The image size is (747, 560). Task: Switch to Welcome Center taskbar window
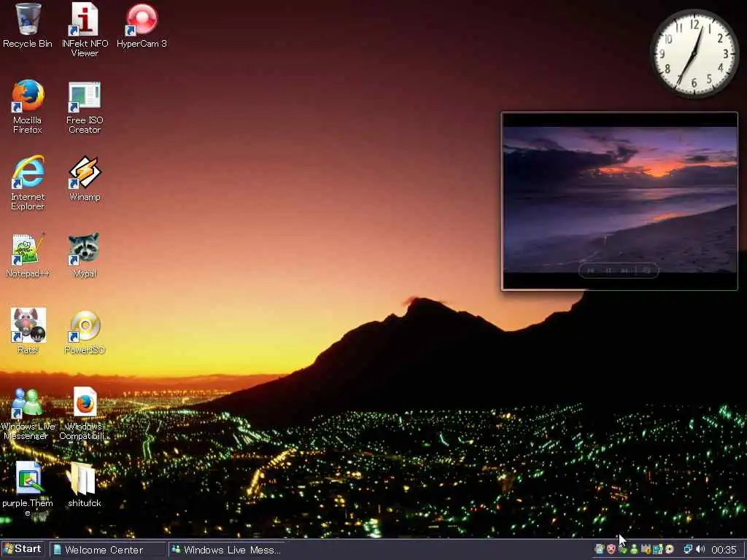pos(107,550)
